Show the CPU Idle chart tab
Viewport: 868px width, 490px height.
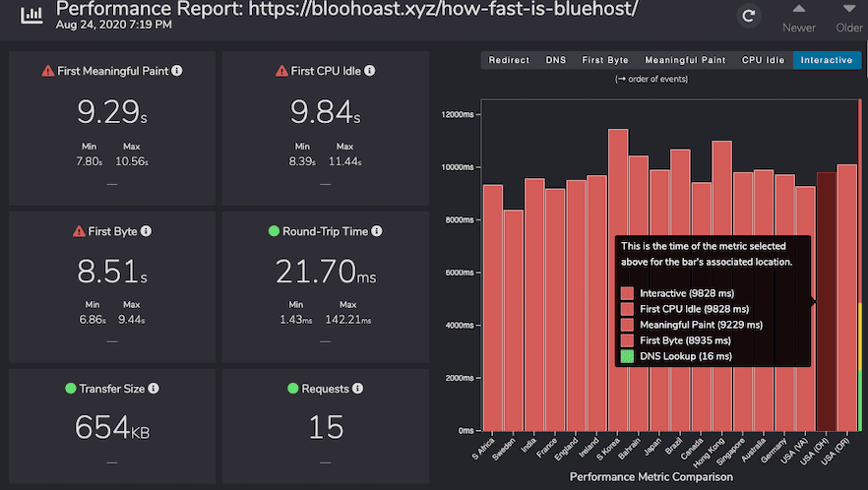(763, 60)
